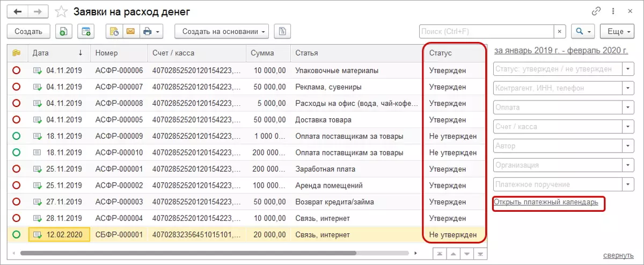Click the document icon beside 25.11.2019 АСФР-000001
The height and width of the screenshot is (265, 644).
pyautogui.click(x=38, y=169)
